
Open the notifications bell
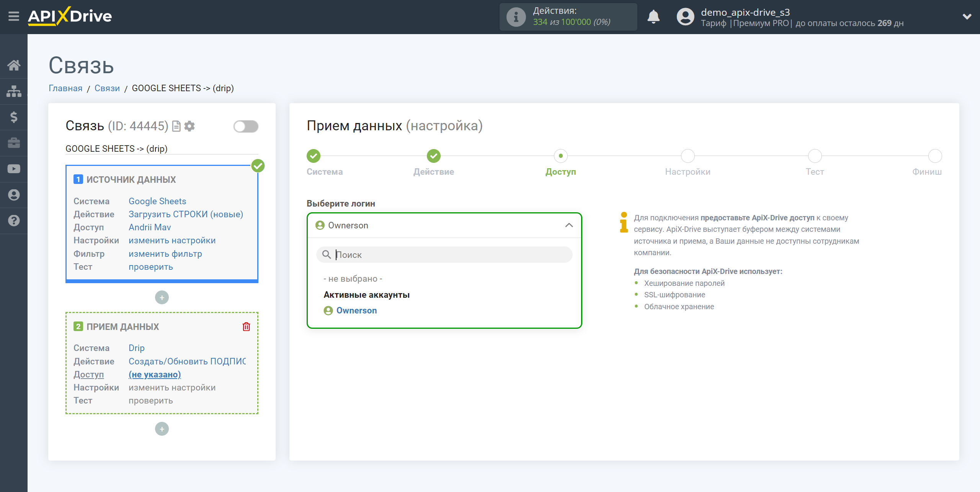653,17
